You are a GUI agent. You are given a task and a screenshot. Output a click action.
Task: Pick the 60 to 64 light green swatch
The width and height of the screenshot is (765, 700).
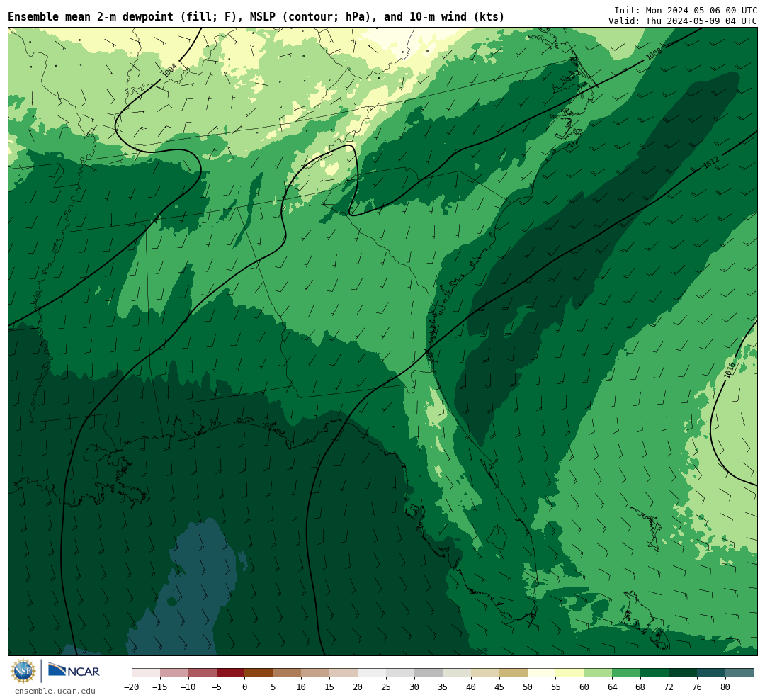(598, 673)
